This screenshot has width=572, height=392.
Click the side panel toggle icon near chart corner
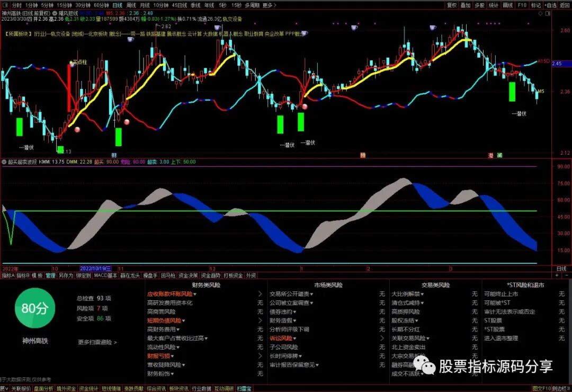point(548,13)
